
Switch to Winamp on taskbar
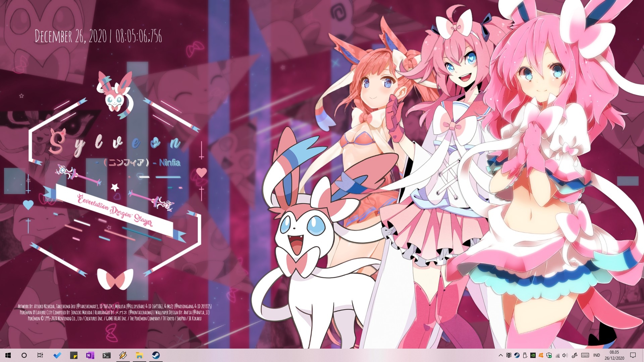(x=123, y=355)
